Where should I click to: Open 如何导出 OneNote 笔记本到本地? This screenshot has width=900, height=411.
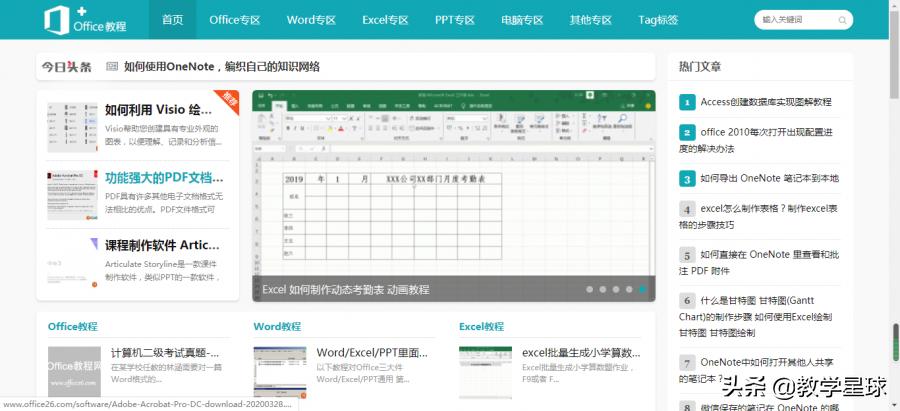pos(770,179)
